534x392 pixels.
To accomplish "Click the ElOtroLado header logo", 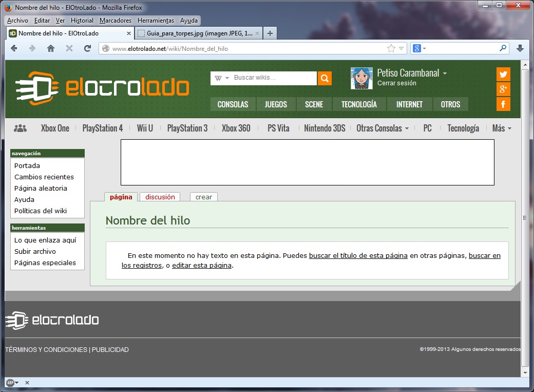I will pyautogui.click(x=102, y=88).
